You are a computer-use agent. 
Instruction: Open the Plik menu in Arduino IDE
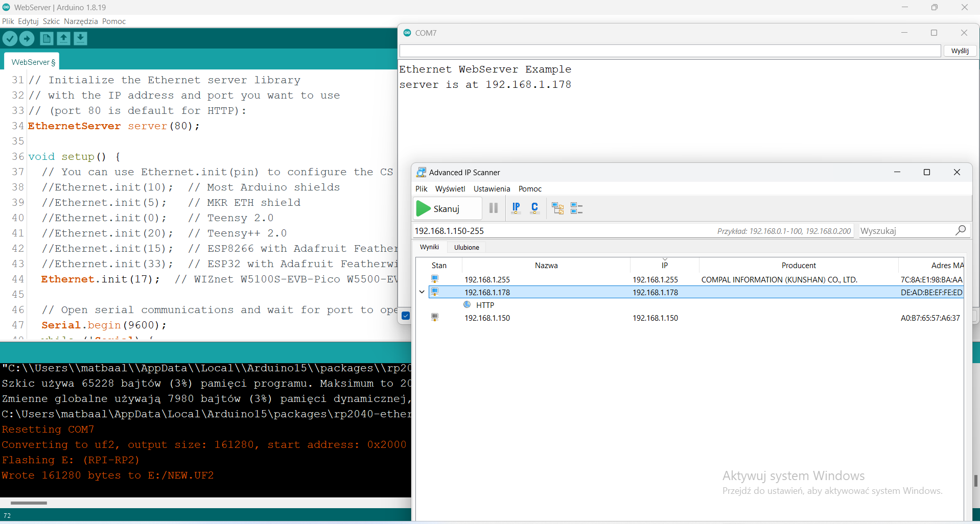point(8,21)
